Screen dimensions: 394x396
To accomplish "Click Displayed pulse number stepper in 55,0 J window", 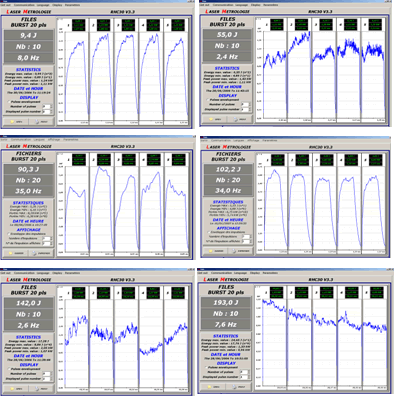I will click(x=250, y=109).
